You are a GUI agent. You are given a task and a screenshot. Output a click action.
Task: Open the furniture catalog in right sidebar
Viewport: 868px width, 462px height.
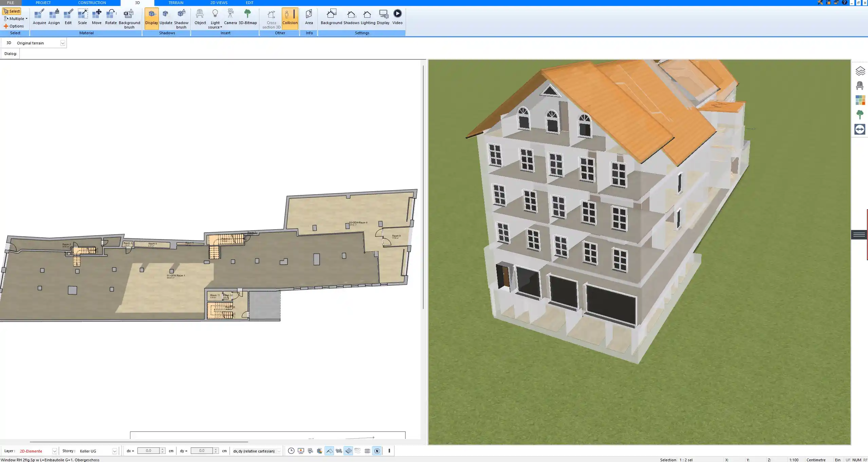[860, 85]
